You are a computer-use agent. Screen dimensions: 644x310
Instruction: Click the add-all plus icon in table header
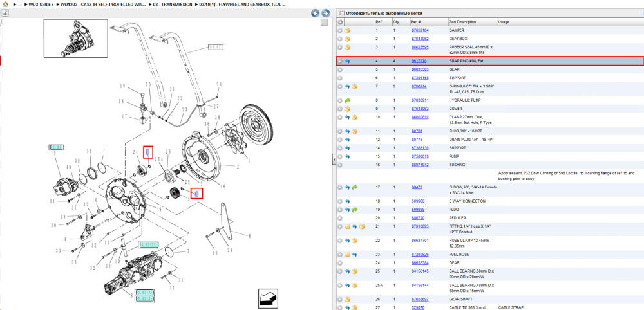tap(341, 22)
